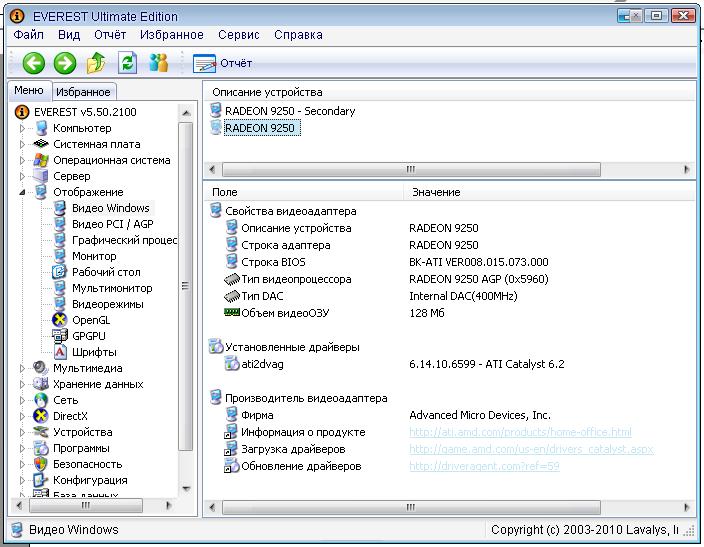Open the Справка menu

[298, 35]
